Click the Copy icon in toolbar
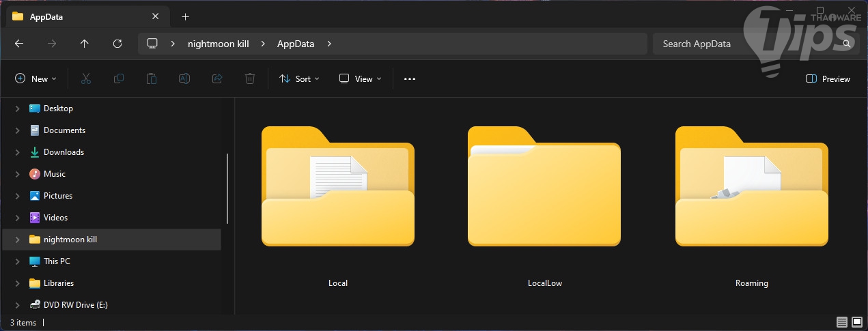868x331 pixels. coord(119,79)
